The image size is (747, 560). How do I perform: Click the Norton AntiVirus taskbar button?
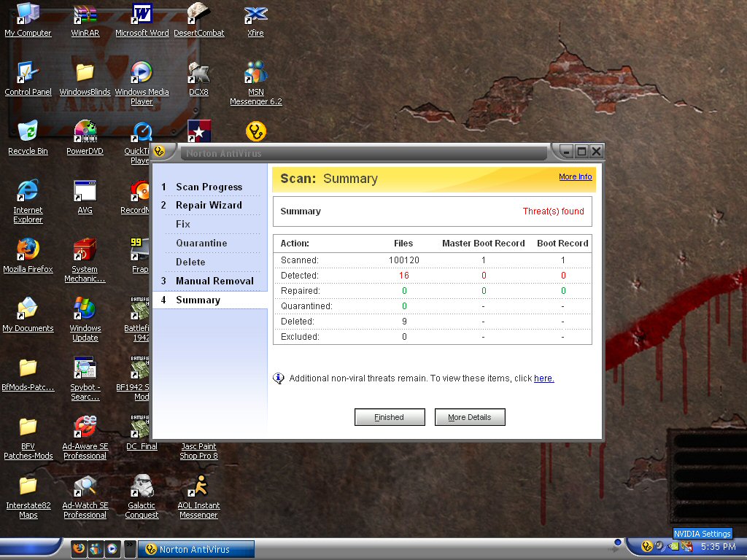tap(196, 549)
